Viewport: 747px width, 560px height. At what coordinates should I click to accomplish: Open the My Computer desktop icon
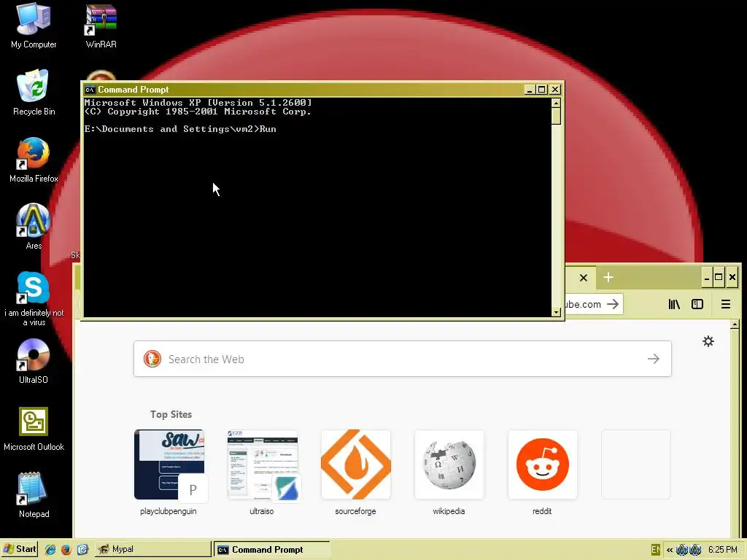point(34,26)
